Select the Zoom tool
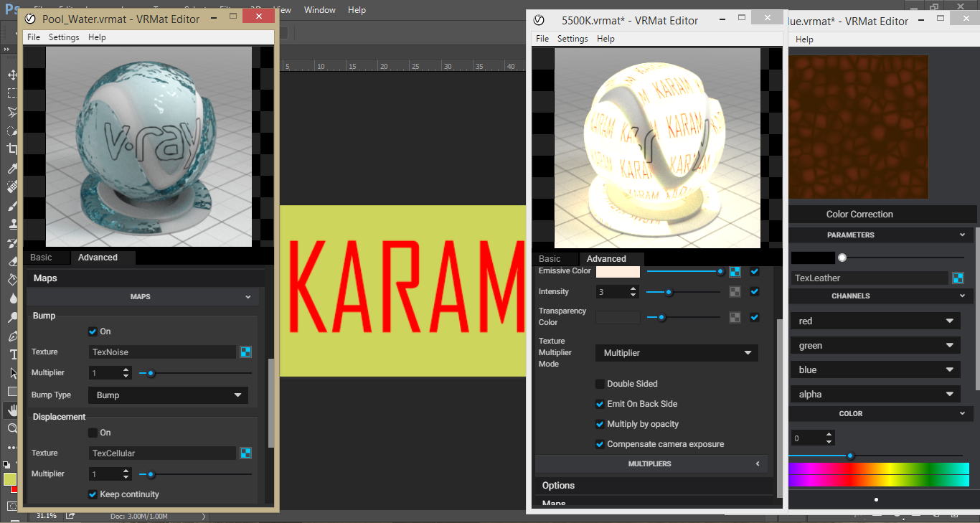The image size is (980, 523). [x=12, y=429]
